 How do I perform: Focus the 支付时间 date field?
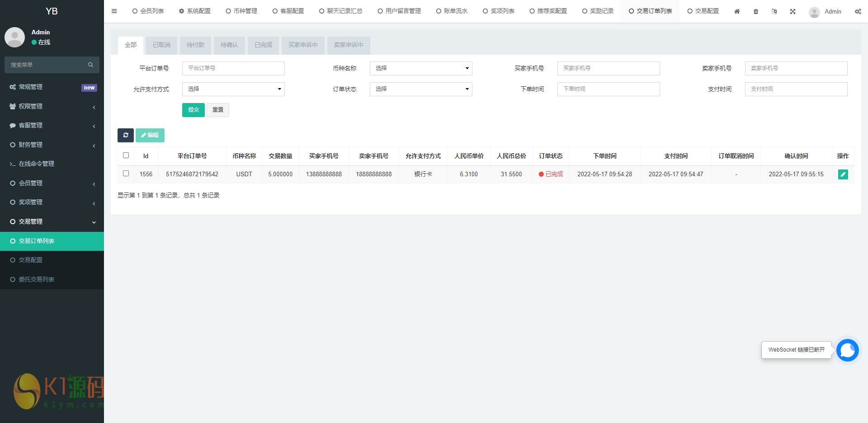(796, 89)
